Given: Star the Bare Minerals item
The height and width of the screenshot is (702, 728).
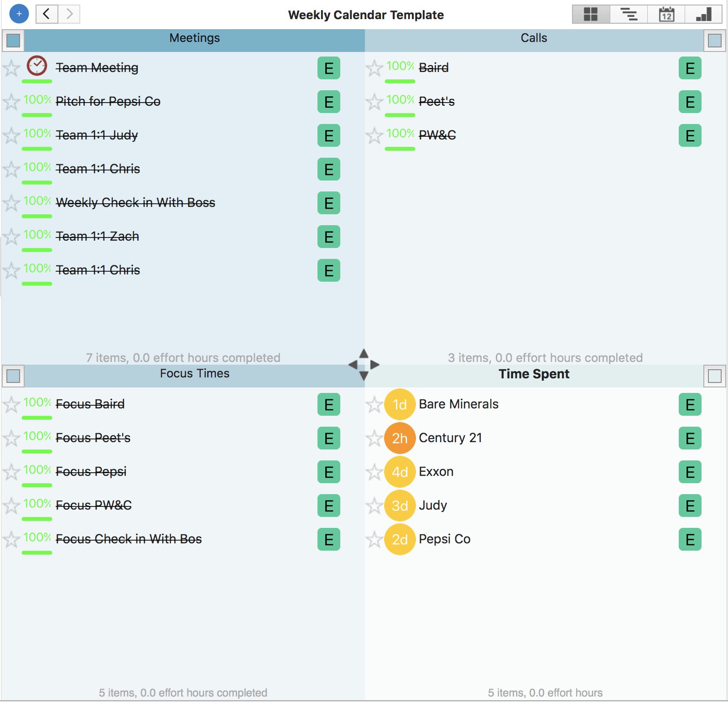Looking at the screenshot, I should (x=374, y=405).
